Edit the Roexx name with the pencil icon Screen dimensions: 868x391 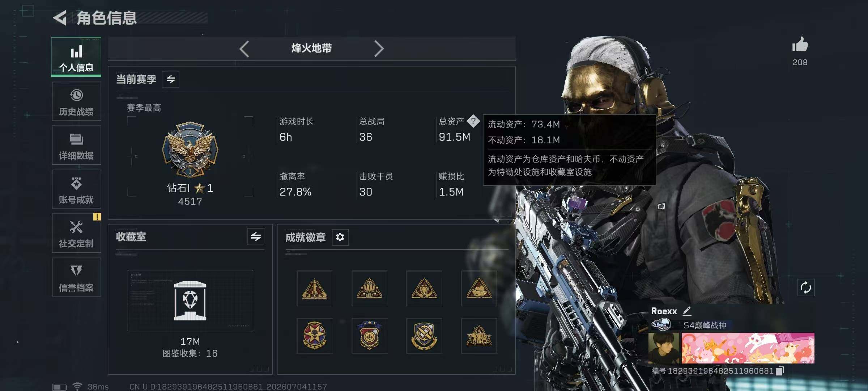(687, 311)
